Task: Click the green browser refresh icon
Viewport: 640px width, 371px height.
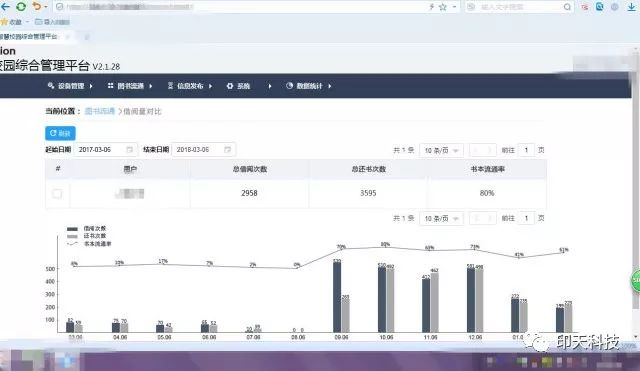Action: point(21,7)
